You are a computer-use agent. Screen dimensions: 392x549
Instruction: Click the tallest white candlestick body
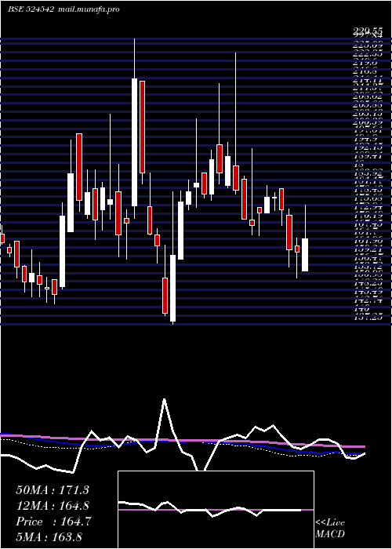[134, 142]
